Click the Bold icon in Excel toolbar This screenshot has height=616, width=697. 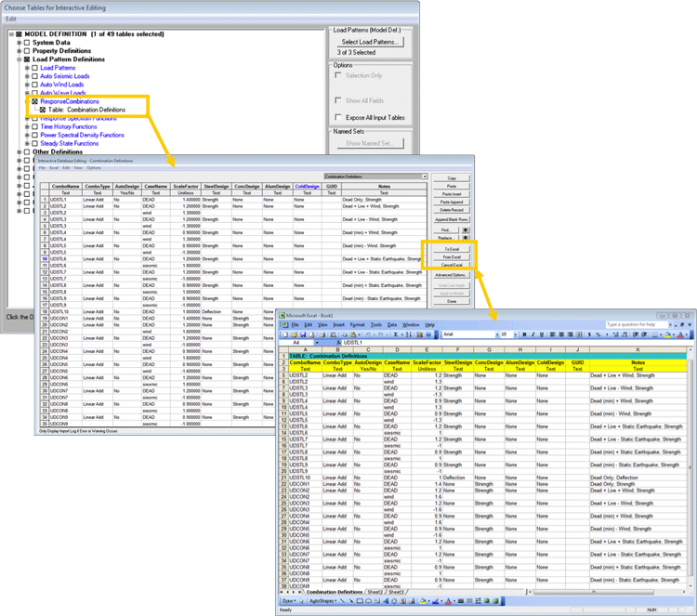point(524,334)
